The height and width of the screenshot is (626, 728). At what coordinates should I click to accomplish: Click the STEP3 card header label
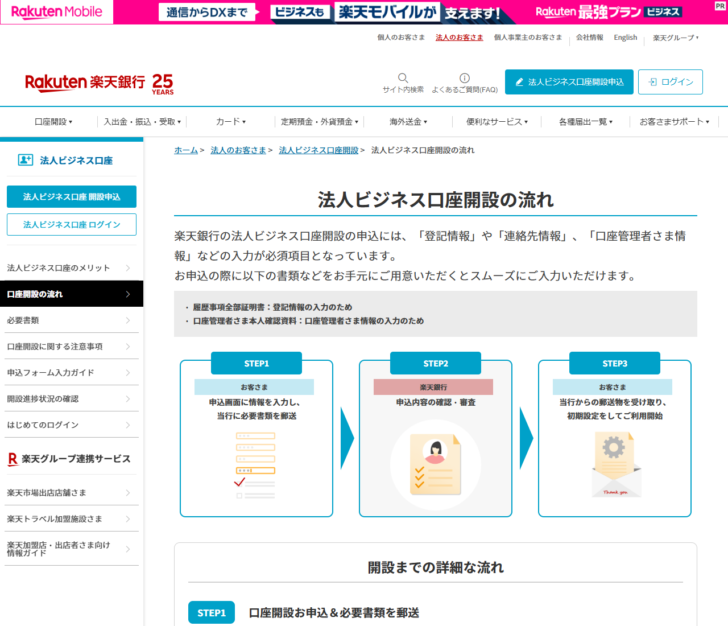coord(615,363)
